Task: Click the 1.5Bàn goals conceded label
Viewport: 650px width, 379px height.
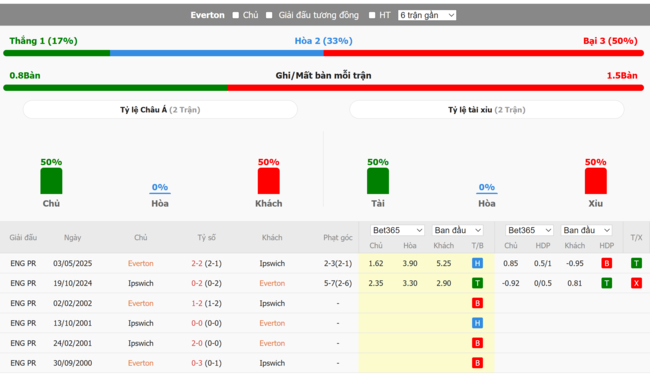Action: click(622, 75)
